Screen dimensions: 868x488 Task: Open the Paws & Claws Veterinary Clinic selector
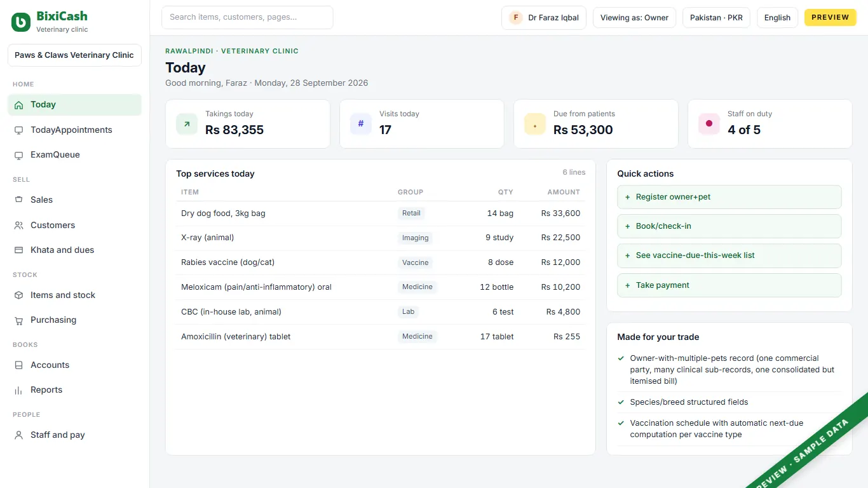tap(74, 55)
